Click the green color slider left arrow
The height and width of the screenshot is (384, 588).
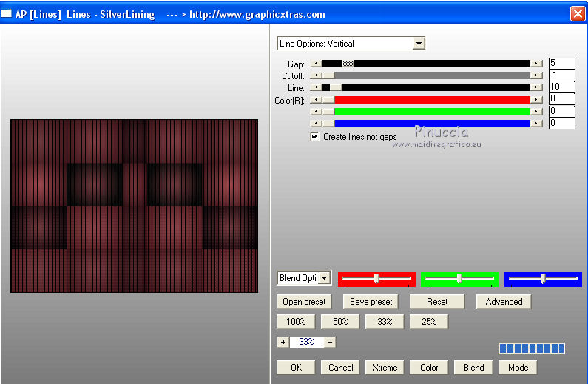(x=316, y=112)
